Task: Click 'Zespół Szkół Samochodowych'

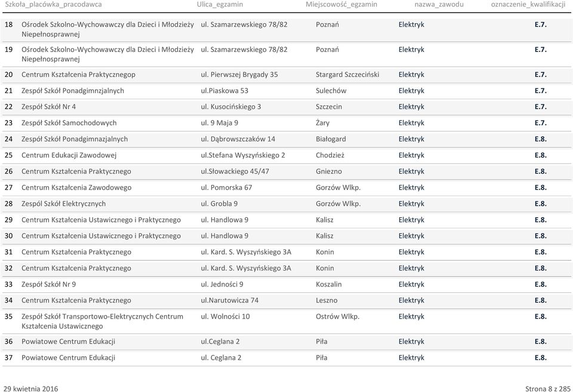Action: (x=69, y=123)
